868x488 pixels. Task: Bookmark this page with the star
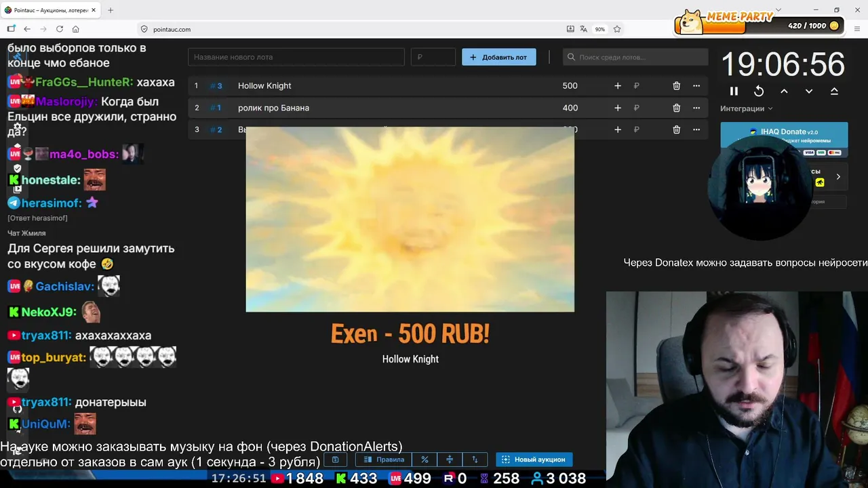point(617,29)
